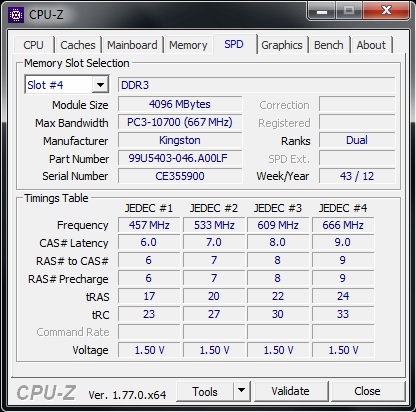
Task: Open the Tools dropdown arrow
Action: tap(242, 390)
